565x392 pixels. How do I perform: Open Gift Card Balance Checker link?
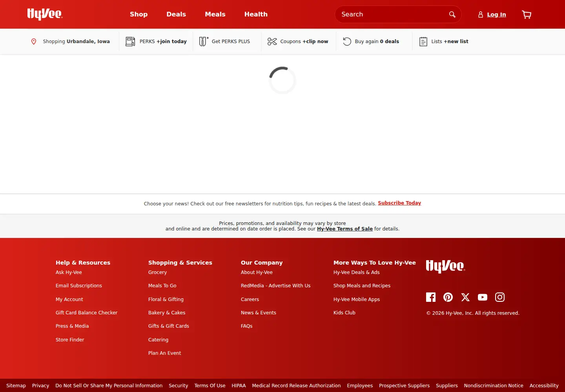pyautogui.click(x=86, y=313)
